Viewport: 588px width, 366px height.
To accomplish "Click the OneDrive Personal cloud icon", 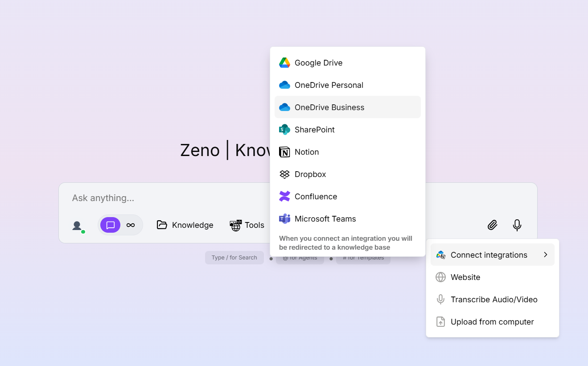I will [x=284, y=85].
